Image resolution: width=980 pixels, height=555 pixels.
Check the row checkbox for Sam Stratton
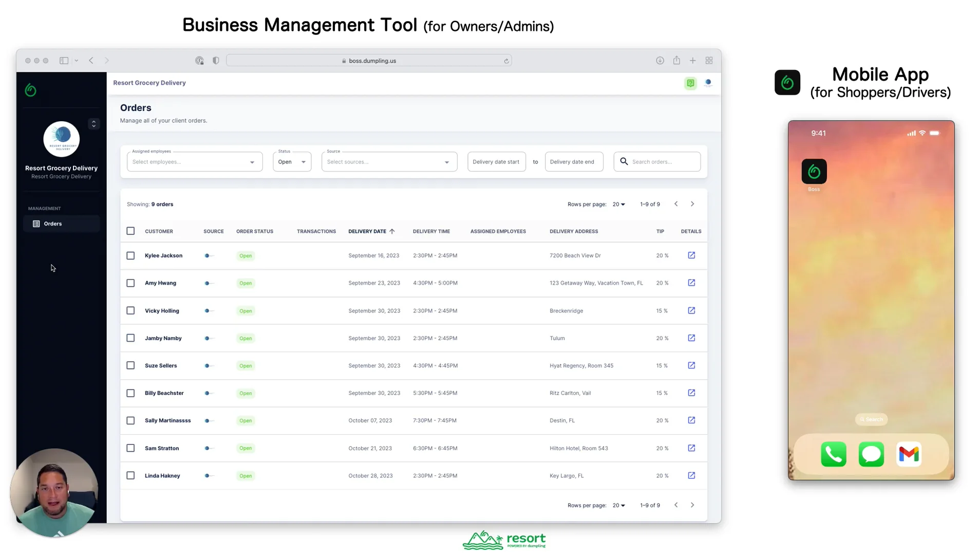click(x=130, y=448)
